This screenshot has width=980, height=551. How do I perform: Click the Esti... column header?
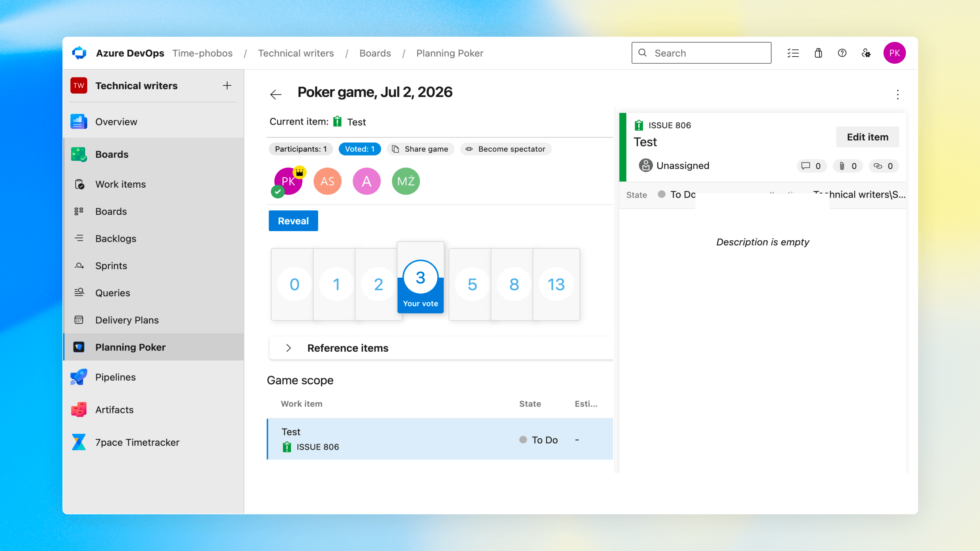[586, 403]
